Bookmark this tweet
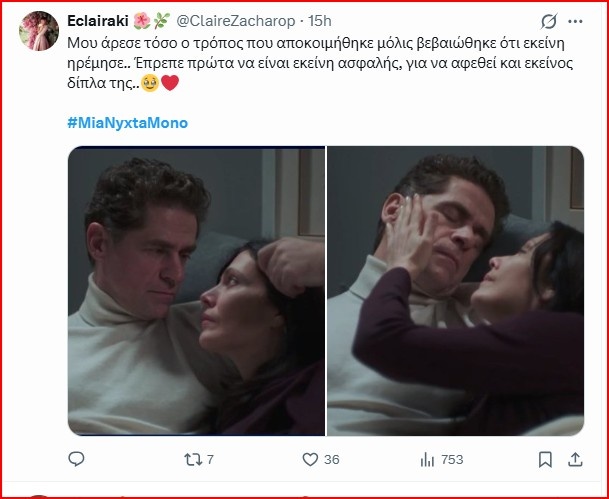The image size is (609, 499). point(545,460)
